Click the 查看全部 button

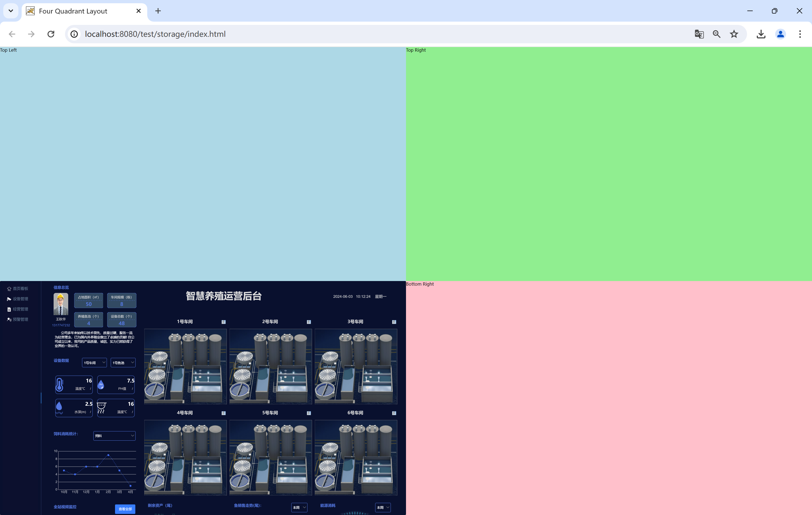tap(125, 509)
